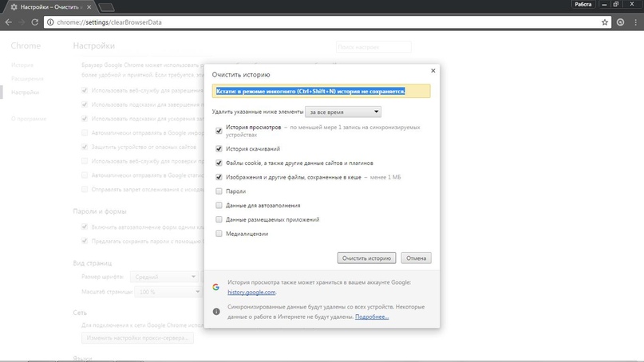Select the 'Настройки – Очистить' browser tab
The width and height of the screenshot is (644, 362).
pyautogui.click(x=48, y=6)
